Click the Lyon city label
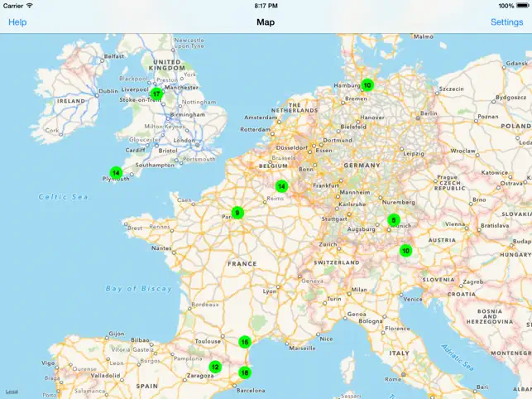The height and width of the screenshot is (399, 532). (270, 291)
